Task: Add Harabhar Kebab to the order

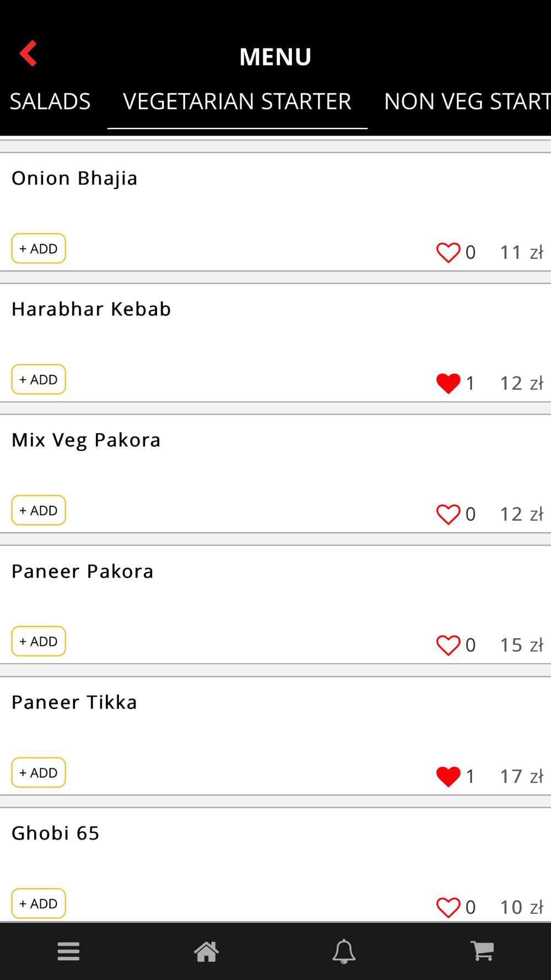Action: point(39,380)
